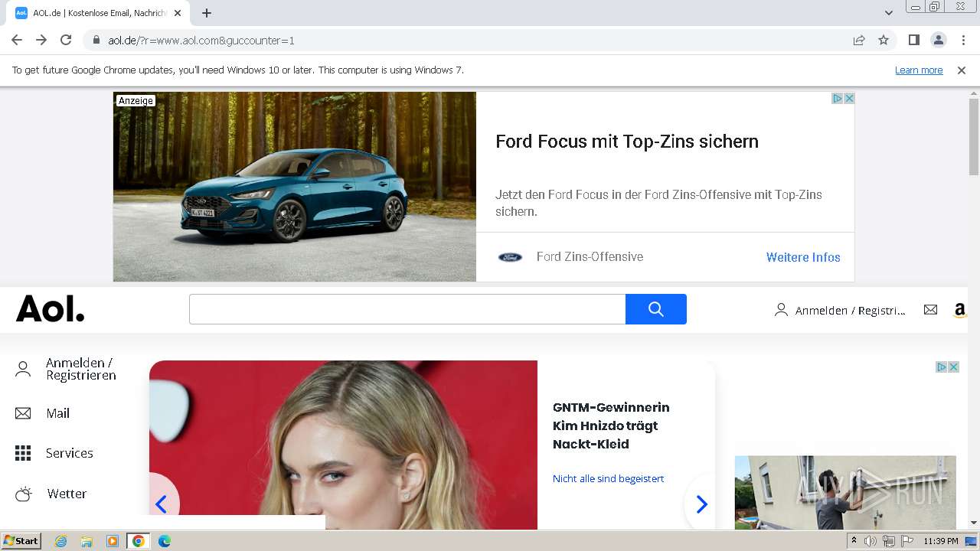
Task: Open File Explorer from taskbar
Action: pos(87,541)
